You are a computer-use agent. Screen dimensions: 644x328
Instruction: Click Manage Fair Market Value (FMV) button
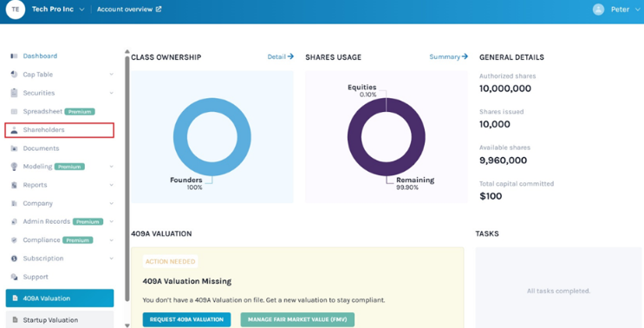297,319
